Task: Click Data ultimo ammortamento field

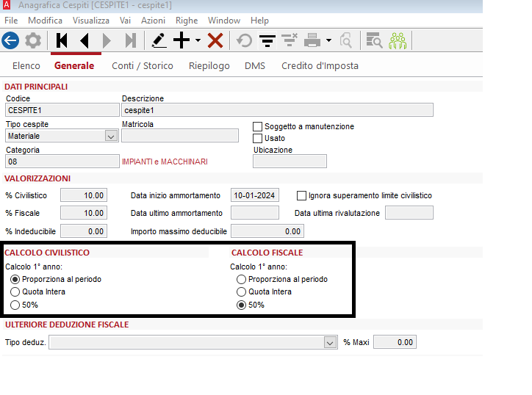Action: click(x=255, y=213)
